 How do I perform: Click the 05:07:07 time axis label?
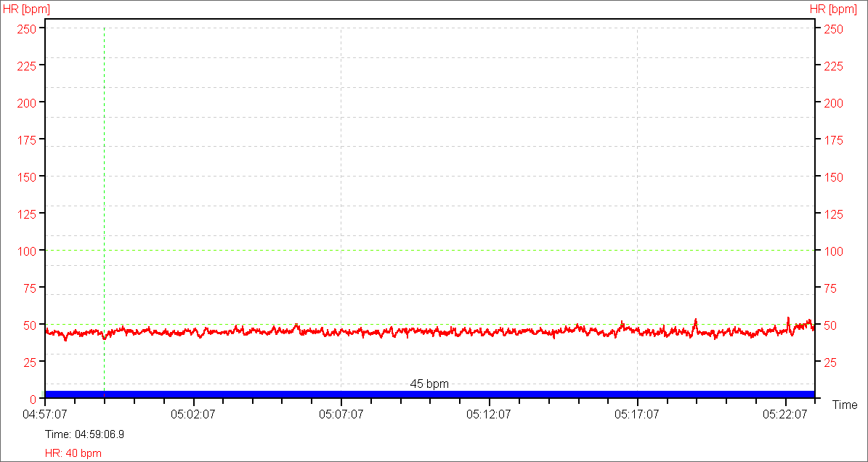click(x=341, y=414)
